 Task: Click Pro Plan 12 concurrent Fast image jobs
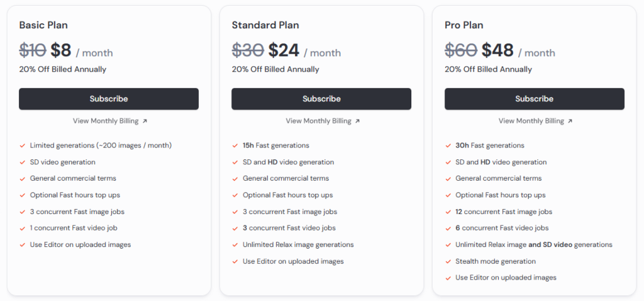coord(504,212)
